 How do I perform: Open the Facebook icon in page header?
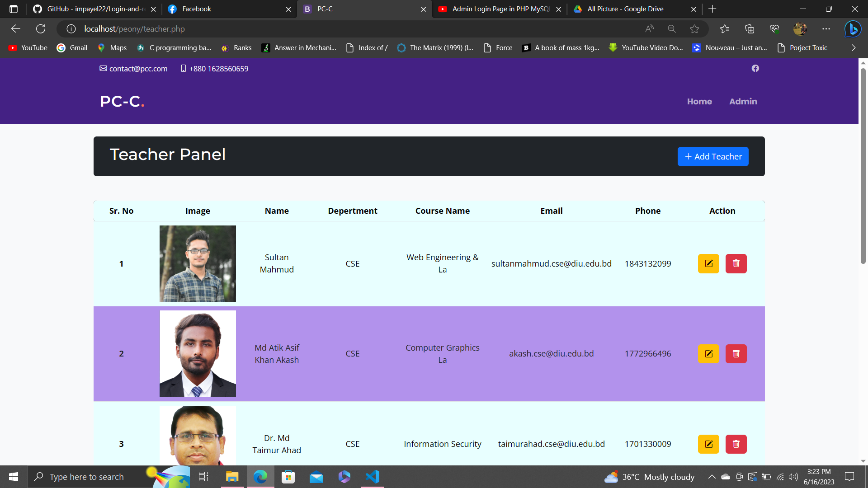click(755, 68)
